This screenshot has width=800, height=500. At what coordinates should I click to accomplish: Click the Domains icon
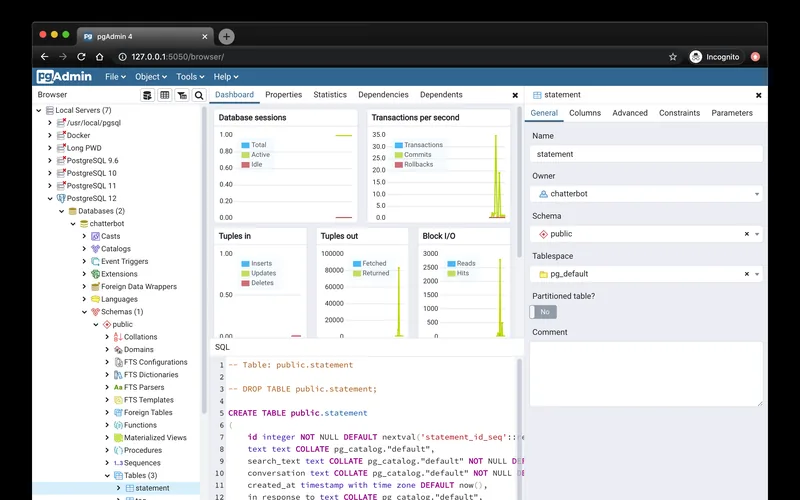(118, 349)
